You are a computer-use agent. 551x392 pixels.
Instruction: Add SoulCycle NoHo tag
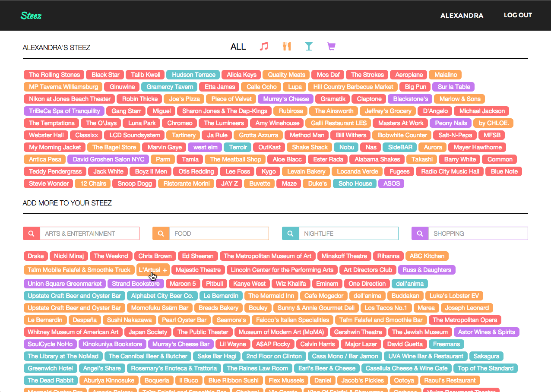click(x=50, y=344)
